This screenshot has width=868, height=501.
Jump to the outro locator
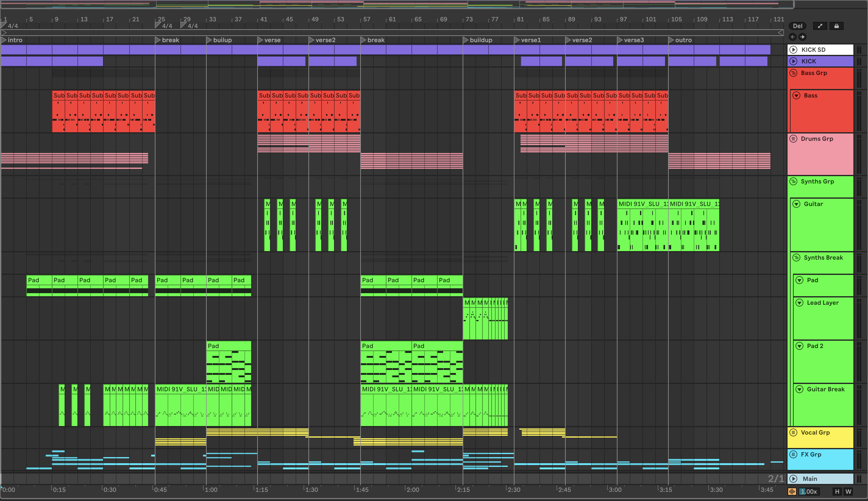pos(671,40)
